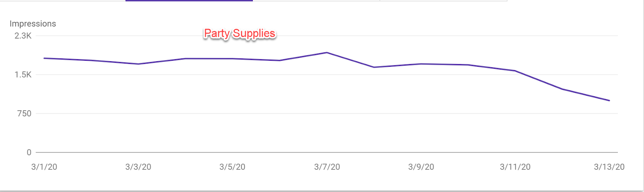This screenshot has width=644, height=192.
Task: Click the line's lowest point at 3/13/20
Action: click(609, 101)
